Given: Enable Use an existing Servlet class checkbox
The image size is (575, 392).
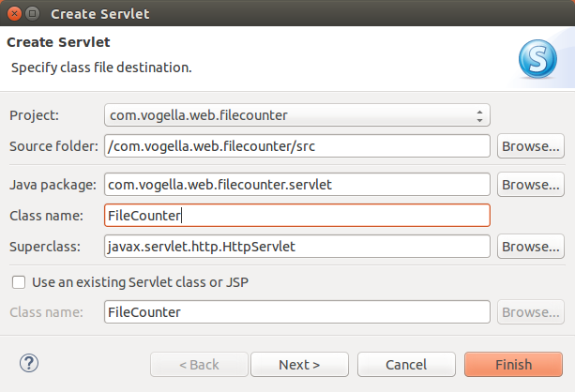Looking at the screenshot, I should [19, 282].
